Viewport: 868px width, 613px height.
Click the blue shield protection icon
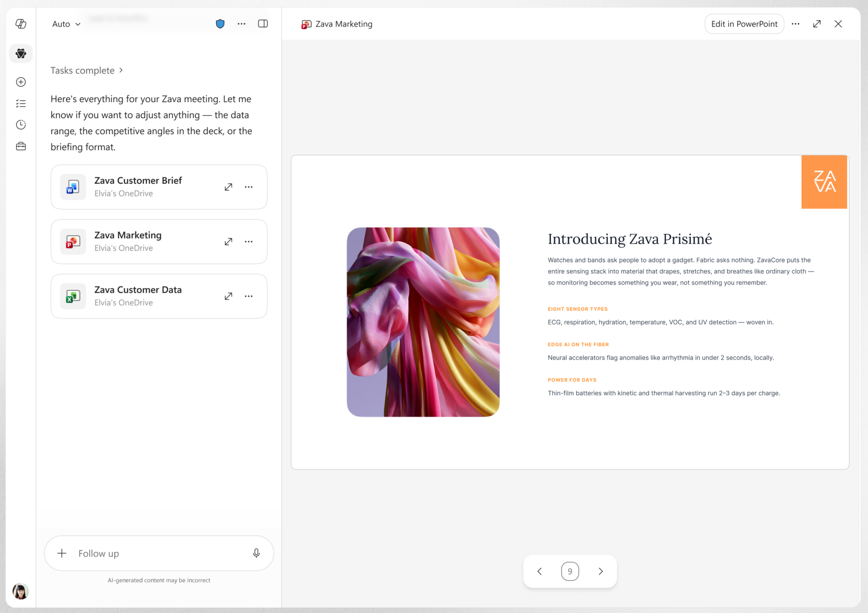tap(220, 24)
